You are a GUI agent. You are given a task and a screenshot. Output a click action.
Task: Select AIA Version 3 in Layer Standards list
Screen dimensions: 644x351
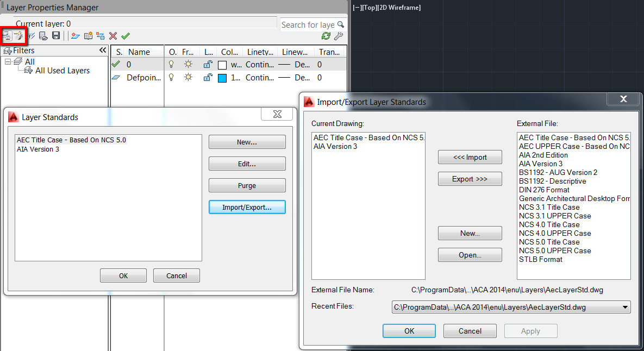38,149
